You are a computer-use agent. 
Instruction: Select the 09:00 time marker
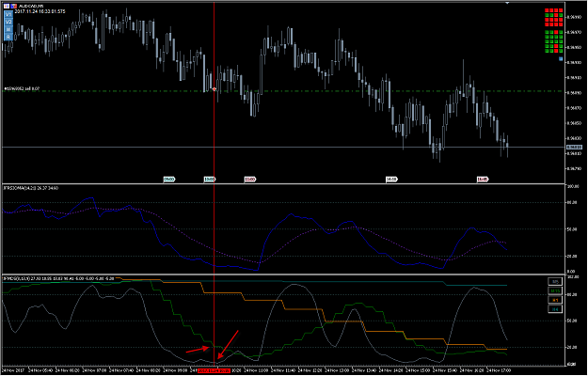[x=169, y=180]
